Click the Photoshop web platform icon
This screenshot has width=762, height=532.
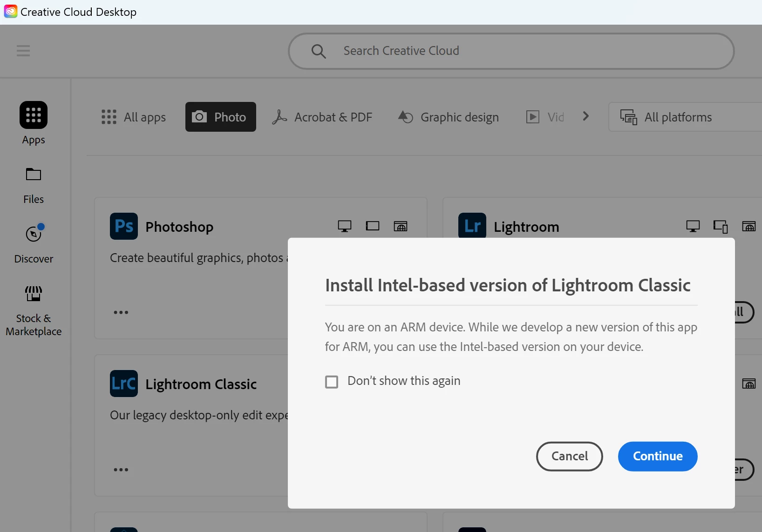pos(401,226)
